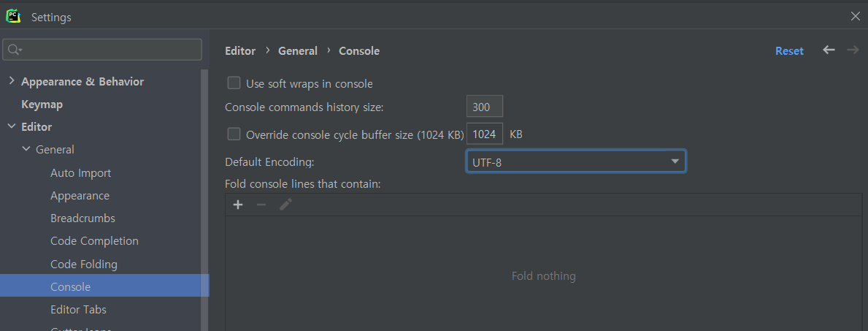This screenshot has height=331, width=868.
Task: Expand the Appearance & Behavior section
Action: tap(12, 81)
